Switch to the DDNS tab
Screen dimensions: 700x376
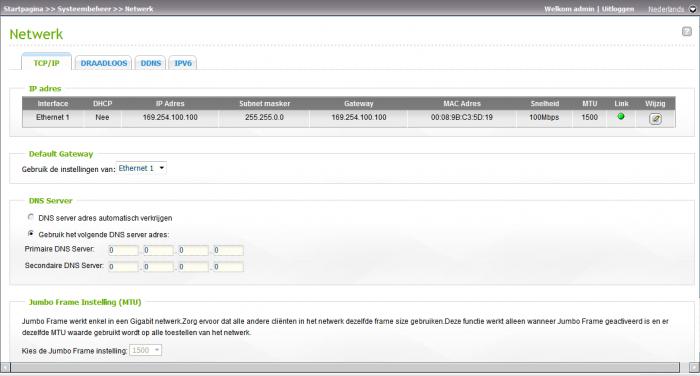150,63
